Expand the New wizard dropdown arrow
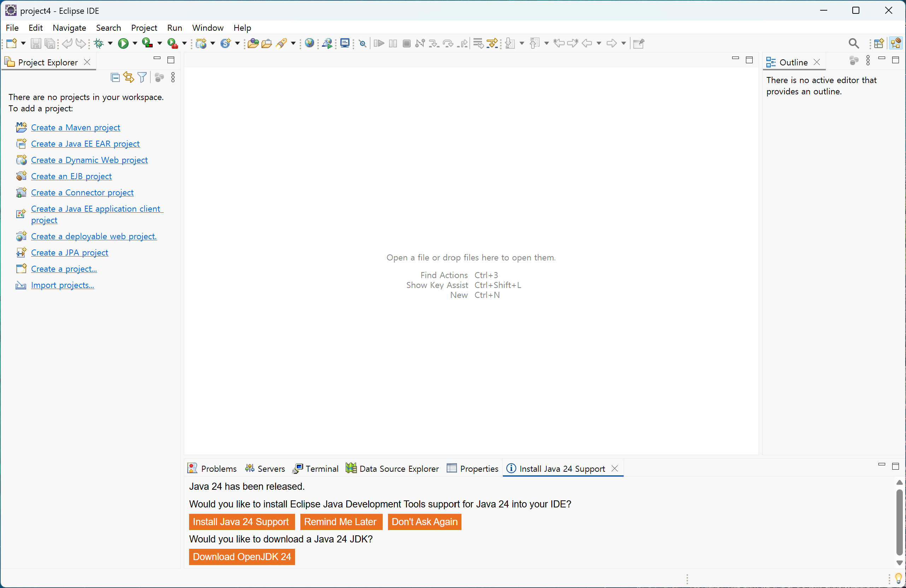906x588 pixels. (23, 43)
